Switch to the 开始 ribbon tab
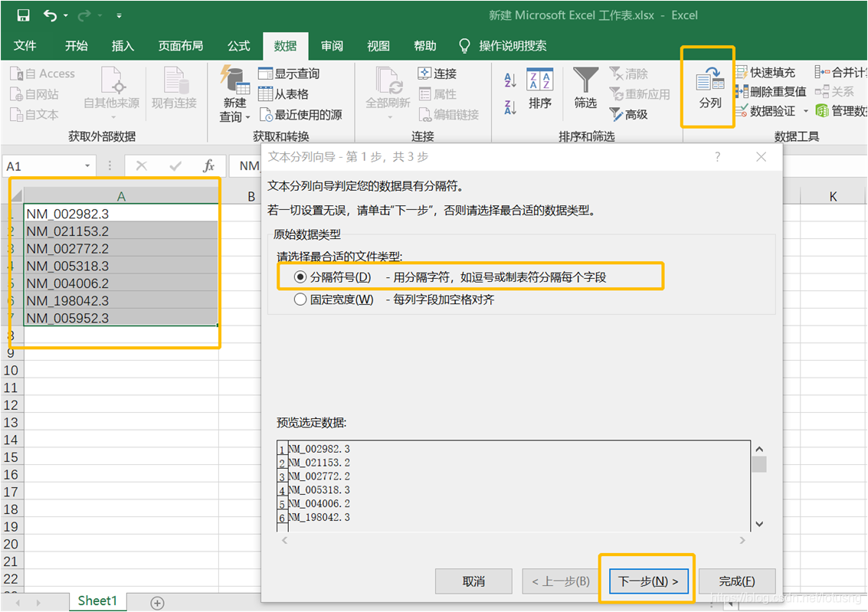The width and height of the screenshot is (868, 612). tap(77, 46)
